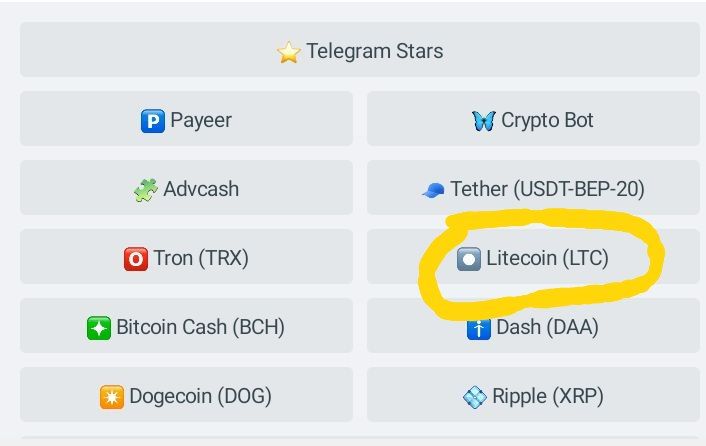Click the blue Payeer P icon
The width and height of the screenshot is (706, 446).
[153, 121]
